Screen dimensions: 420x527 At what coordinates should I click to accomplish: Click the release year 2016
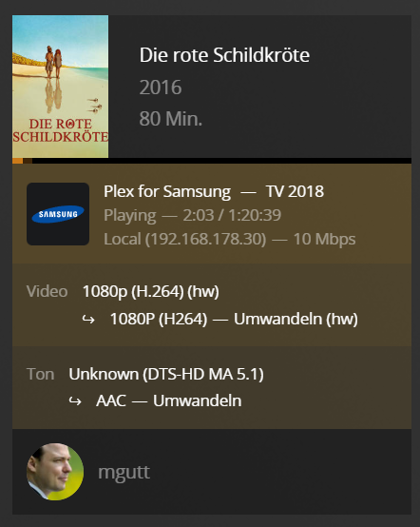161,88
